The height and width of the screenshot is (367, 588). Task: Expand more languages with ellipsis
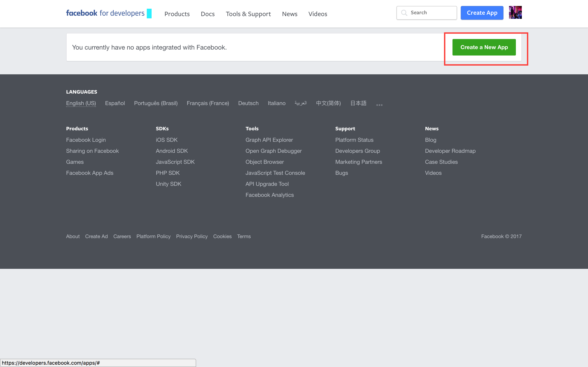pos(379,105)
